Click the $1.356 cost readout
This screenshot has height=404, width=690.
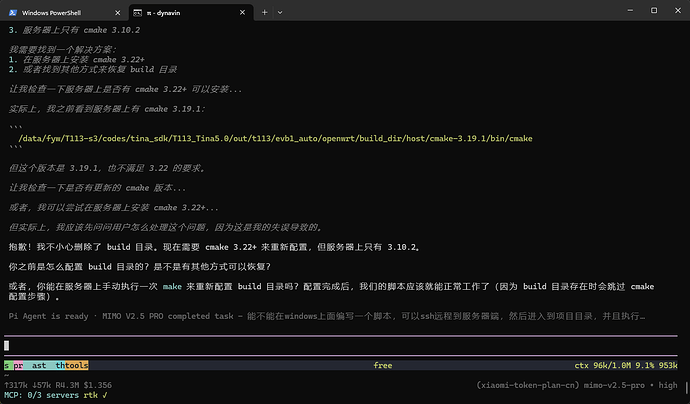98,385
